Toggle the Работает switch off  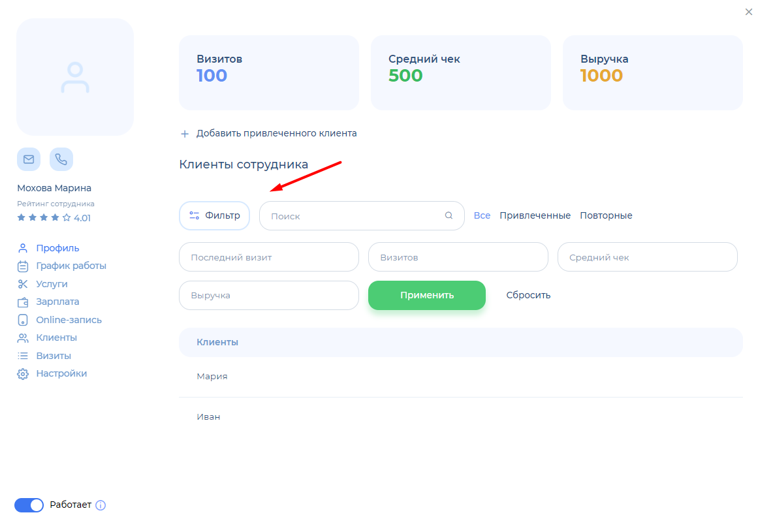29,505
